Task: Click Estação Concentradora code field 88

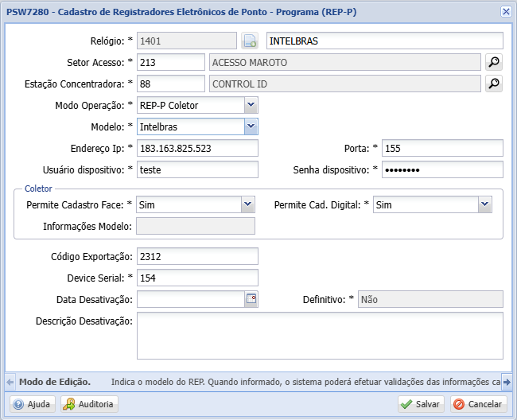Action: [x=171, y=84]
